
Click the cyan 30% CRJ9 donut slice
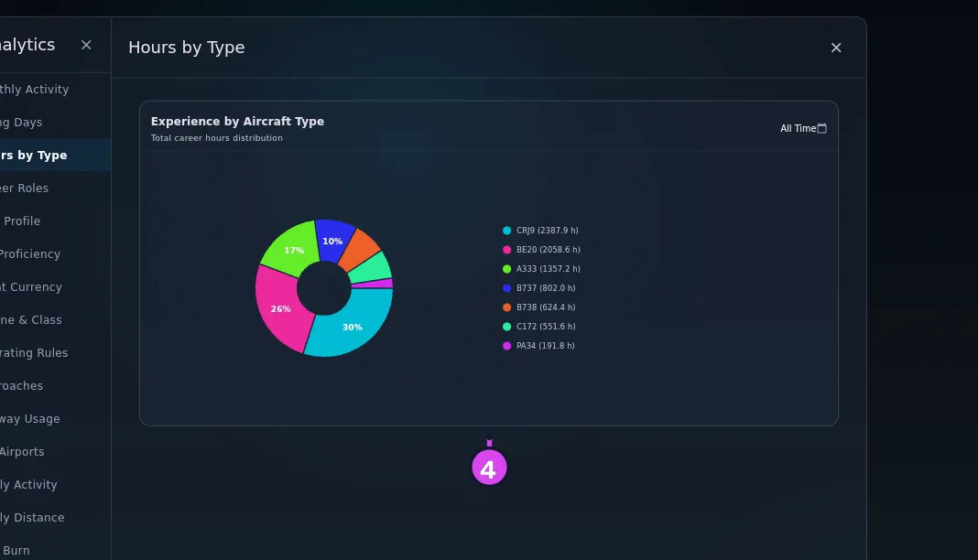click(353, 325)
